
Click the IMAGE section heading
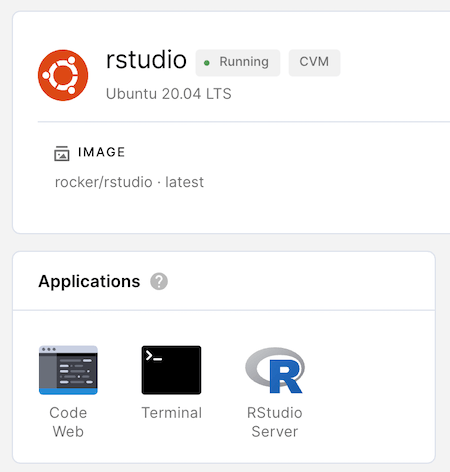tap(102, 152)
